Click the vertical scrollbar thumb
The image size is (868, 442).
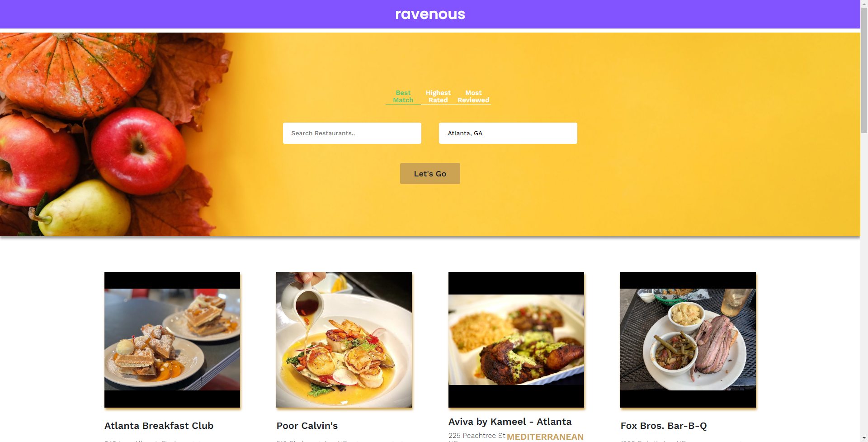(864, 70)
